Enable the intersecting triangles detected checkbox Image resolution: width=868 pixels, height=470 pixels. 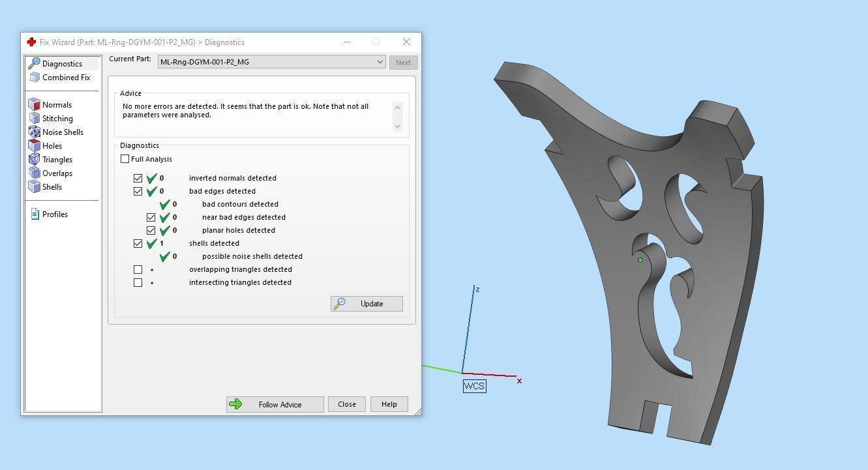(x=138, y=282)
